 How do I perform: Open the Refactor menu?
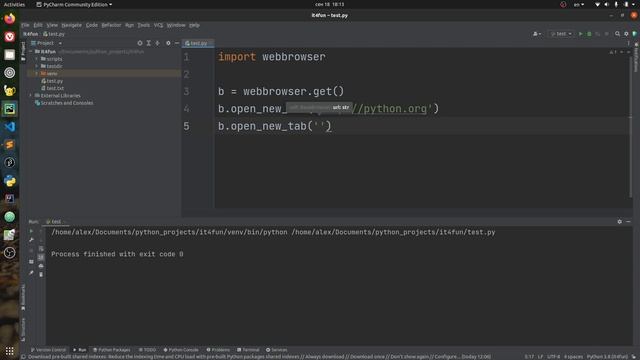(111, 25)
